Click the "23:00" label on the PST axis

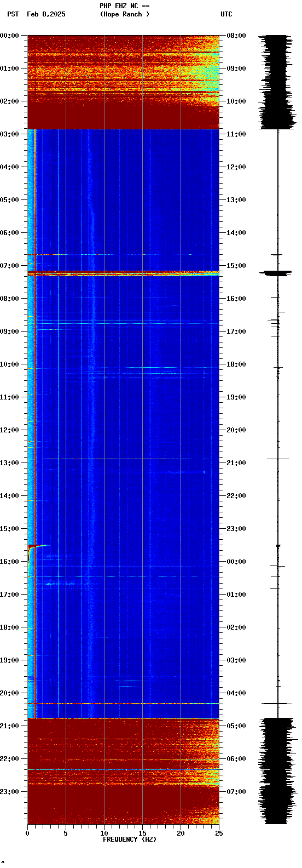[10, 792]
